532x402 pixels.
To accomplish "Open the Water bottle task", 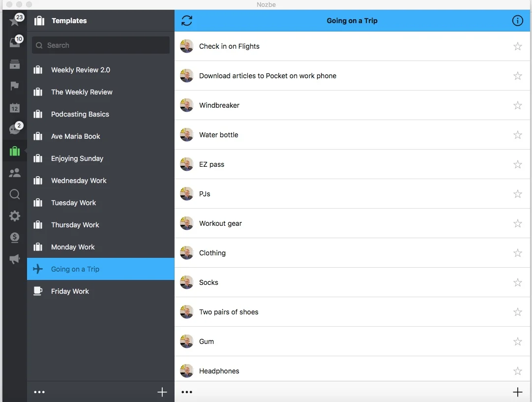I will (352, 135).
